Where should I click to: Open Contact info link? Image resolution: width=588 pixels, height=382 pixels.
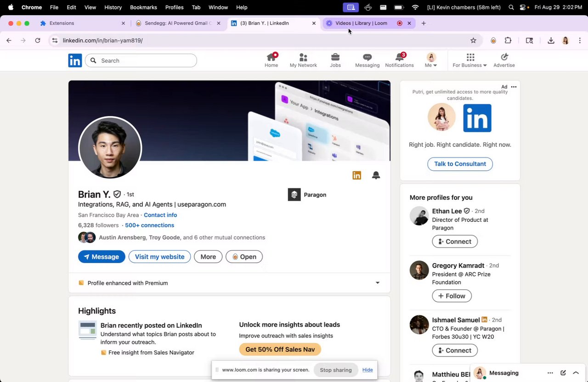tap(160, 215)
